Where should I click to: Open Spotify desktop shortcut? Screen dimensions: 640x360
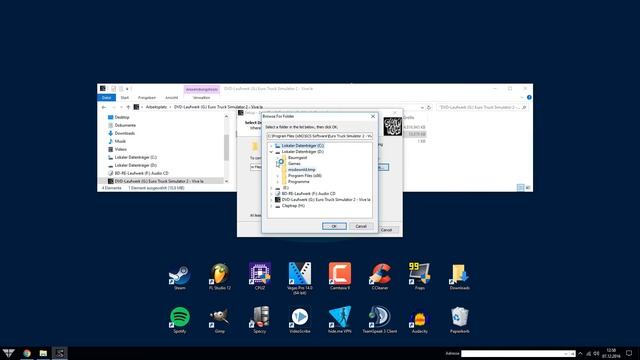[x=180, y=320]
